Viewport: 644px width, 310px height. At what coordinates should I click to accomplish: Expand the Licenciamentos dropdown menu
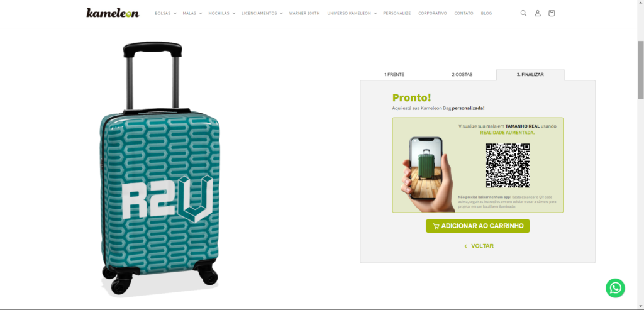262,13
